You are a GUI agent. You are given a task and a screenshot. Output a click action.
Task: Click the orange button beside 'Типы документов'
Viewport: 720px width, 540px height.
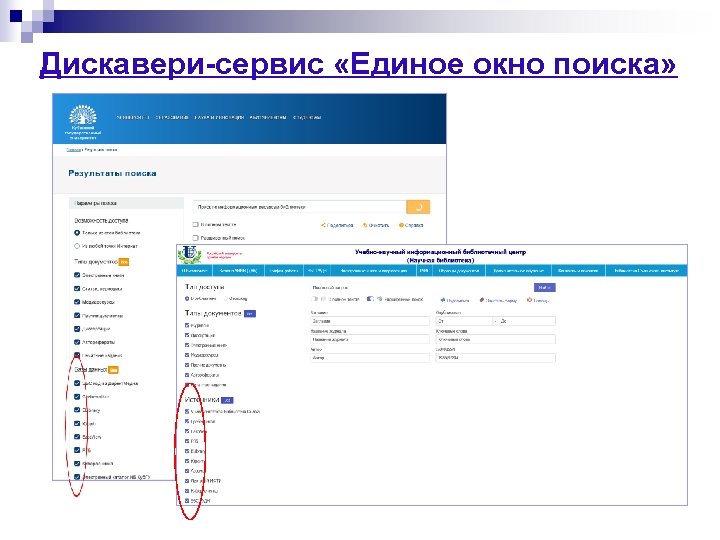[x=124, y=262]
